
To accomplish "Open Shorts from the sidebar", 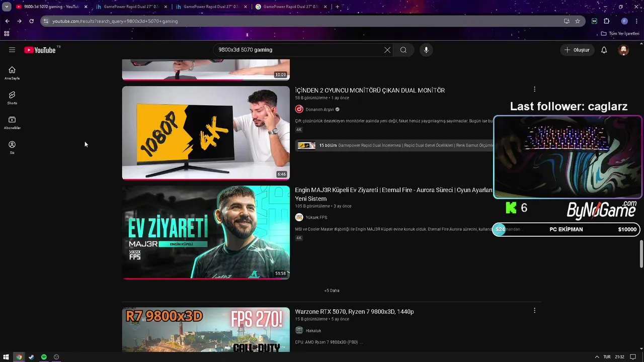I will point(12,98).
